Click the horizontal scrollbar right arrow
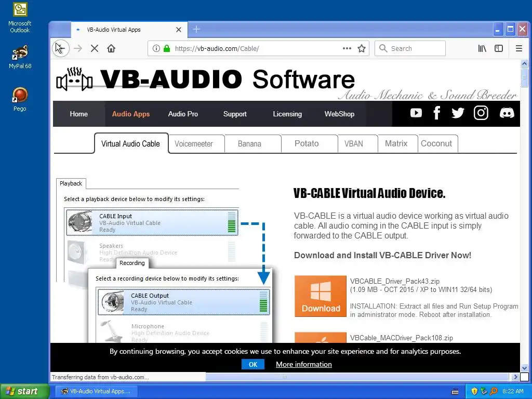The width and height of the screenshot is (532, 399). 515,377
